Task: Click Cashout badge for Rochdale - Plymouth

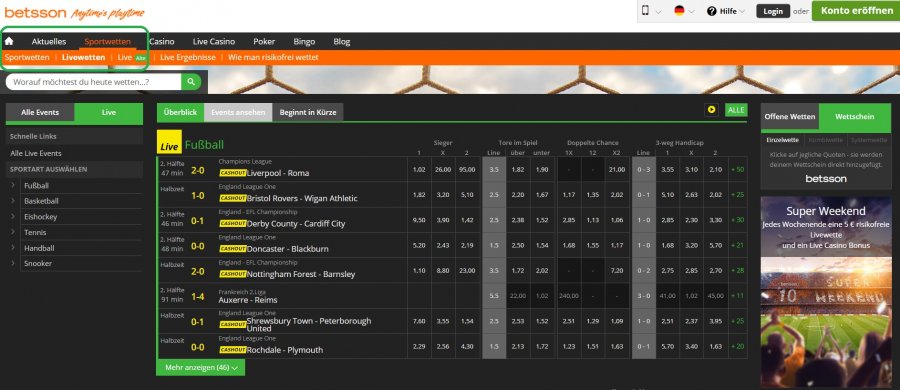Action: click(x=233, y=350)
